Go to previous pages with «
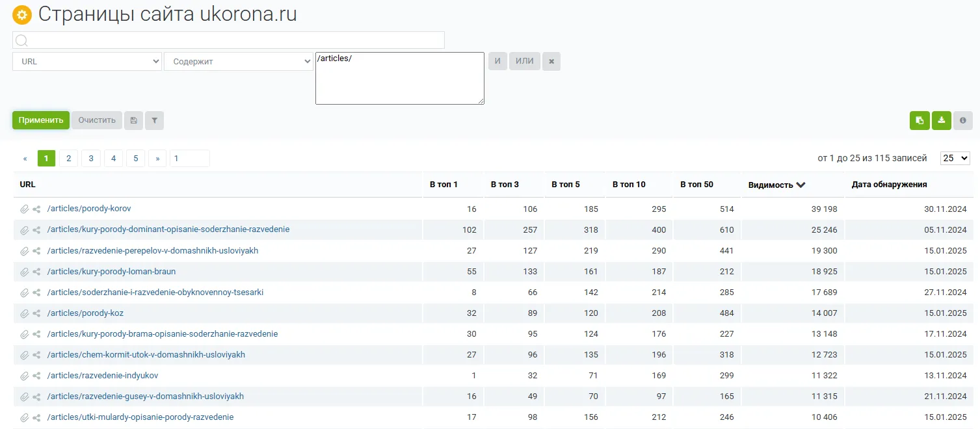The height and width of the screenshot is (429, 980). point(25,158)
